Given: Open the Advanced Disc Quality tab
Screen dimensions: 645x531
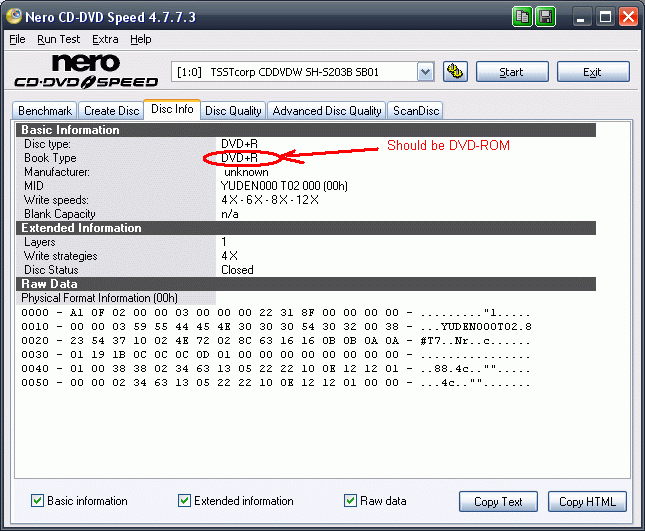Looking at the screenshot, I should pos(327,111).
